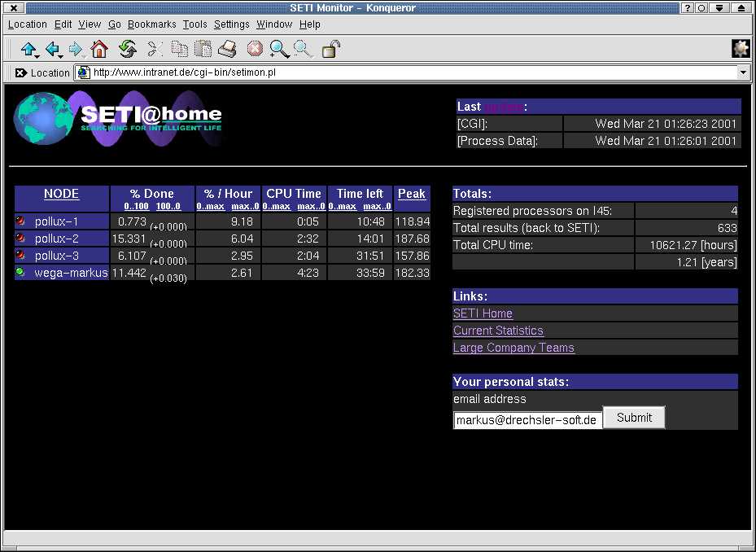Viewport: 756px width, 552px height.
Task: Click the 10621.27 [hours] total value
Action: pyautogui.click(x=693, y=244)
